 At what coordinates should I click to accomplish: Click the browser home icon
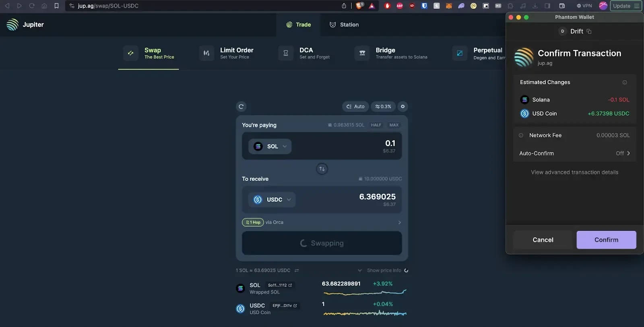[x=44, y=6]
